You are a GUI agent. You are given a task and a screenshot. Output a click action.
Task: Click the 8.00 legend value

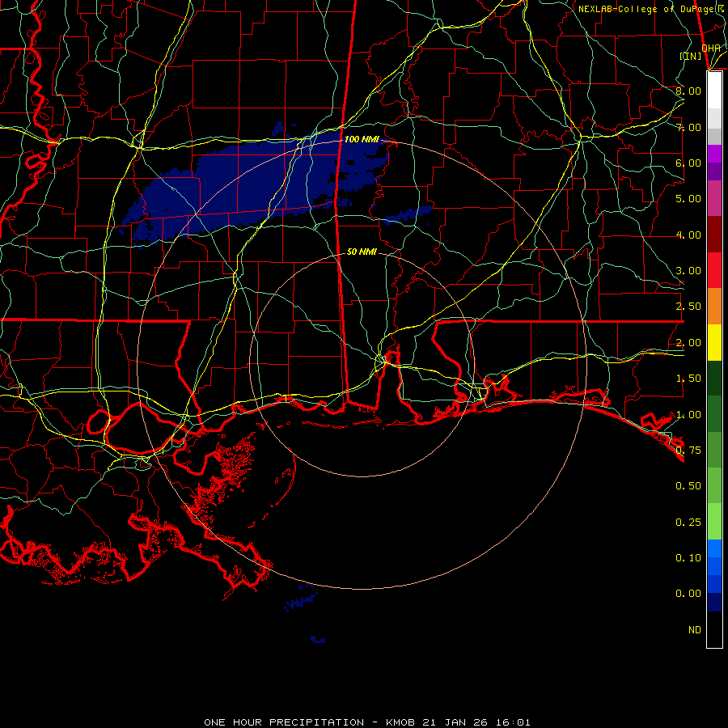[x=688, y=91]
